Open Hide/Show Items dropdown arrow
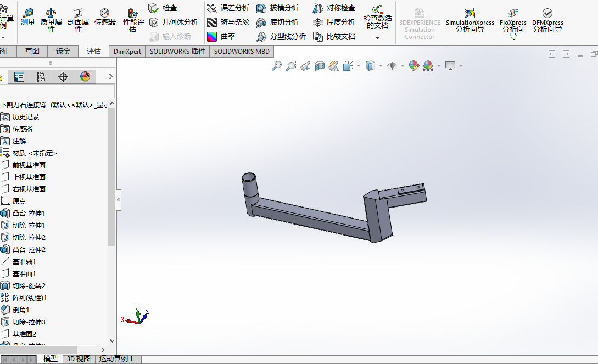The height and width of the screenshot is (364, 598). pos(403,66)
